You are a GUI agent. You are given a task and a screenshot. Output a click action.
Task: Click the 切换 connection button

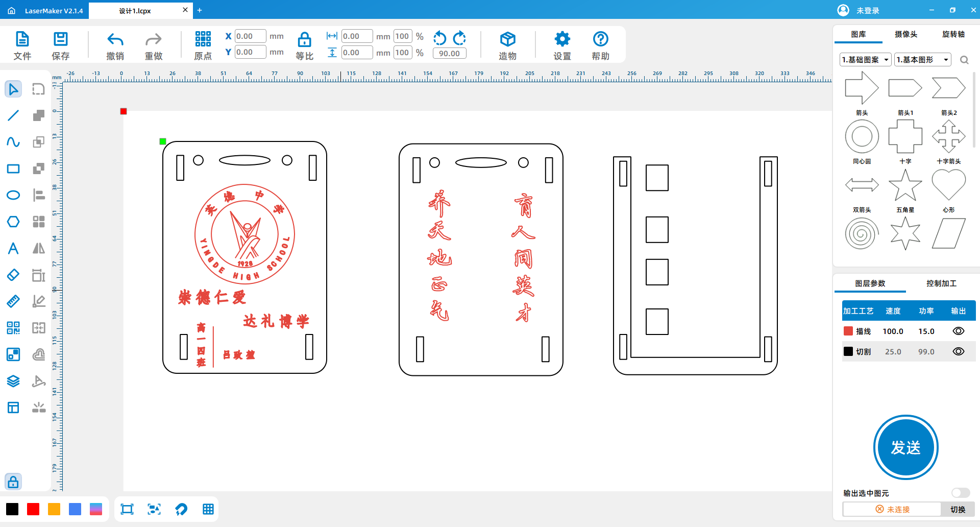pyautogui.click(x=958, y=509)
